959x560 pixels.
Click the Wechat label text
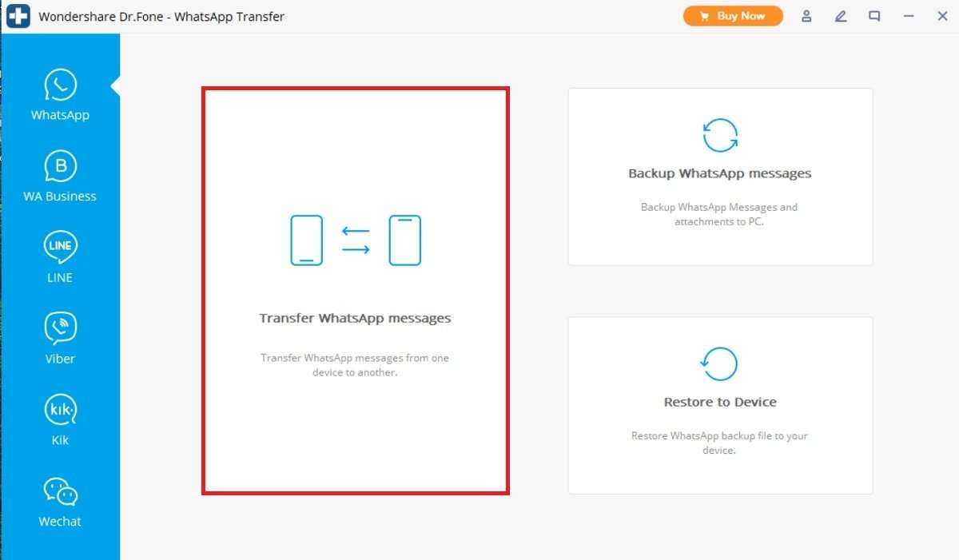[x=60, y=522]
